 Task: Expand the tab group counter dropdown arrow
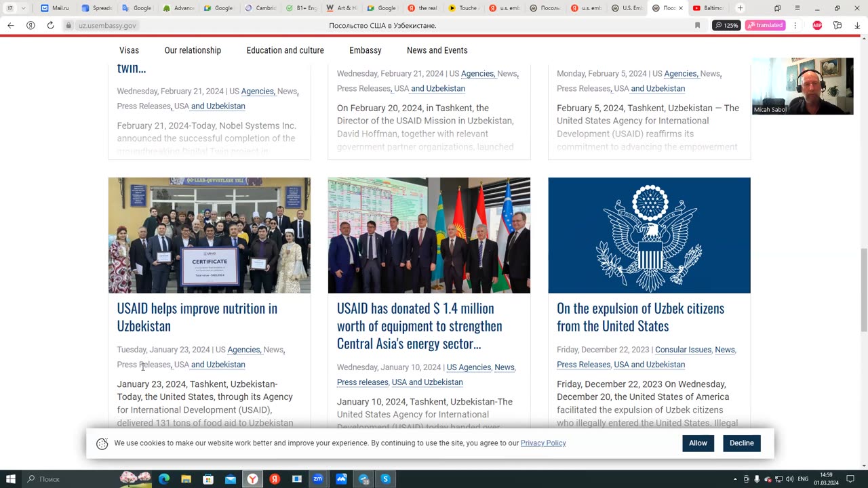(x=24, y=8)
